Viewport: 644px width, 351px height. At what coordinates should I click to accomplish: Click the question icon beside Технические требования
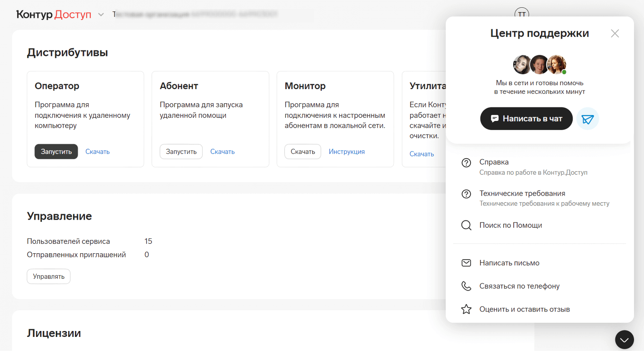(x=466, y=194)
